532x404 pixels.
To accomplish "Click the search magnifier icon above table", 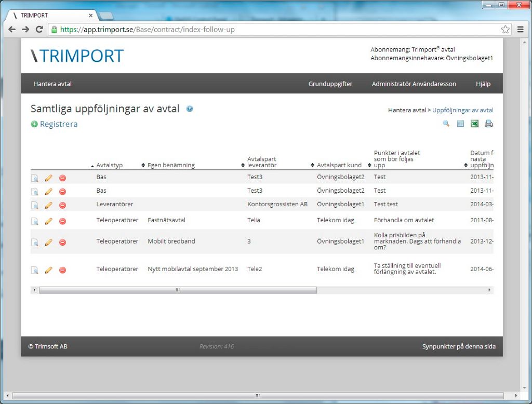I will 446,124.
